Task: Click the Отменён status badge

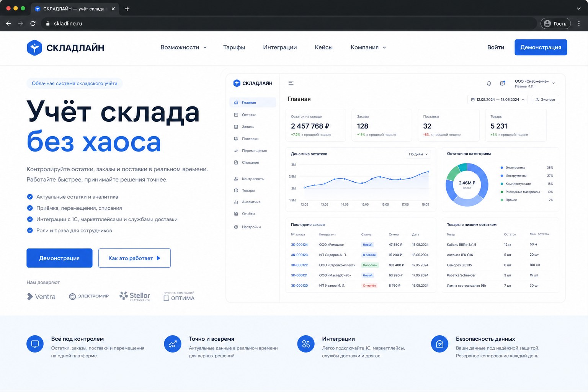Action: coord(369,286)
